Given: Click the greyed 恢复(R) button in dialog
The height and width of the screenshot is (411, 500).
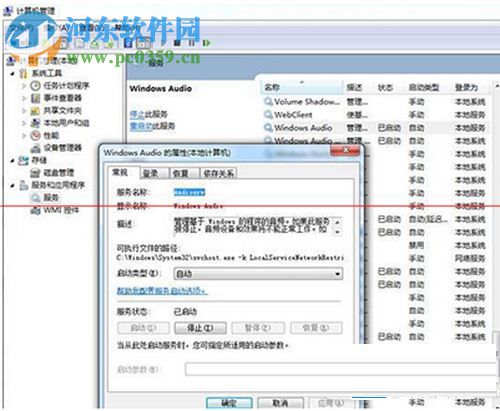Looking at the screenshot, I should pos(316,328).
